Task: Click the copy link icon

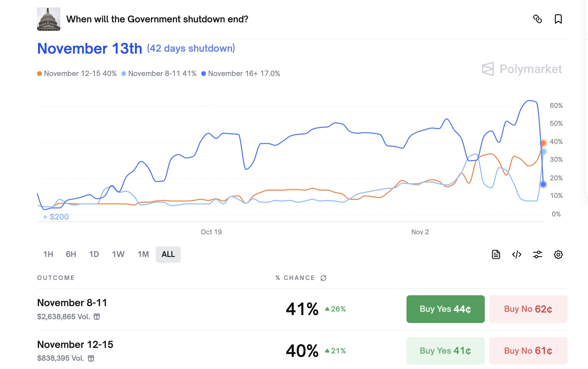Action: (538, 19)
